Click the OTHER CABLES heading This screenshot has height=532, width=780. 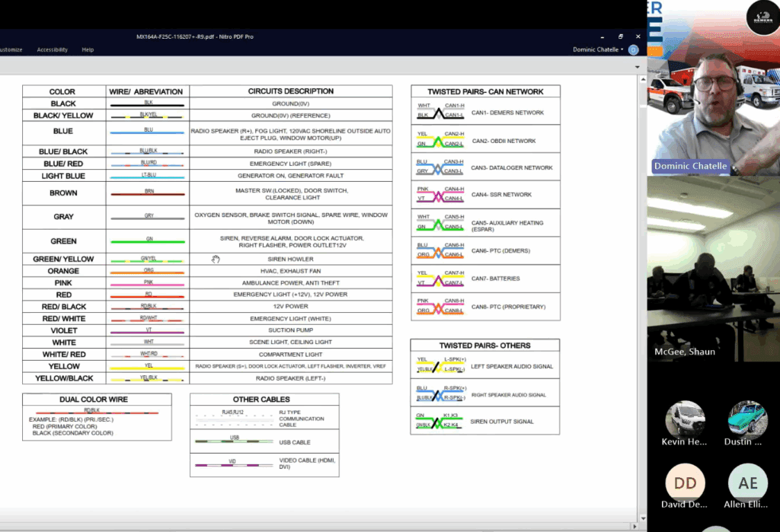[261, 400]
